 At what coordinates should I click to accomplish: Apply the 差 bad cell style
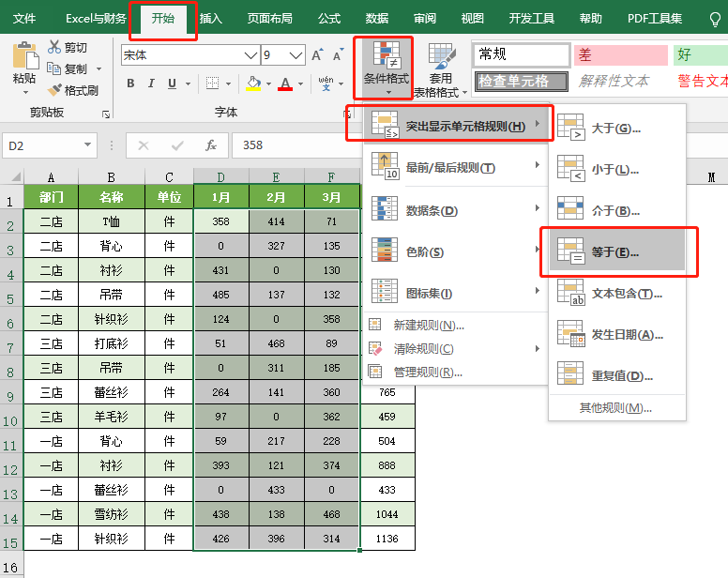pyautogui.click(x=621, y=54)
